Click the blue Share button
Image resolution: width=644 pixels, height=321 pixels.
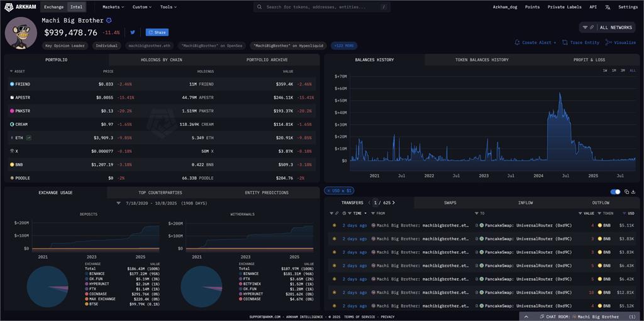(157, 32)
